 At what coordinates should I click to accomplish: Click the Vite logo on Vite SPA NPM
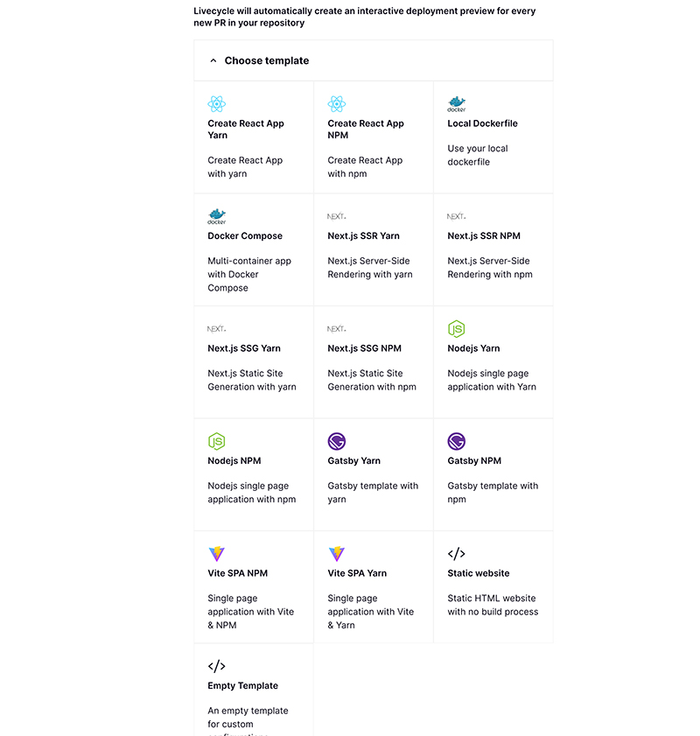[x=217, y=553]
